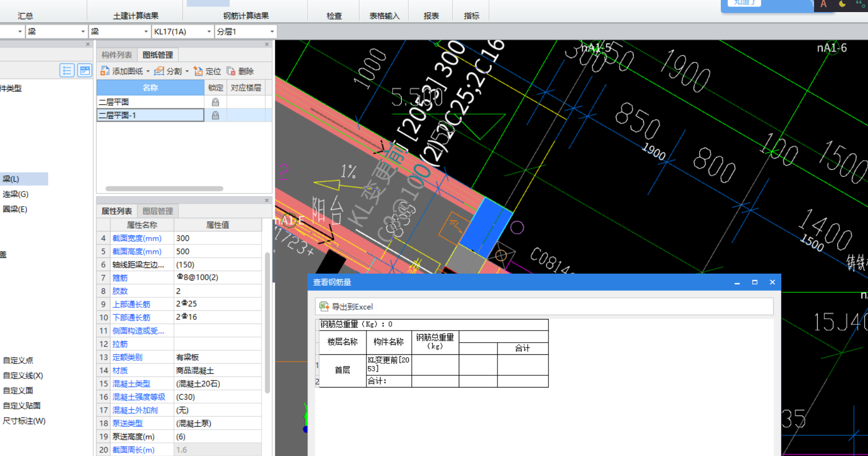Click the 名称 column header
The width and height of the screenshot is (868, 456).
pos(150,88)
